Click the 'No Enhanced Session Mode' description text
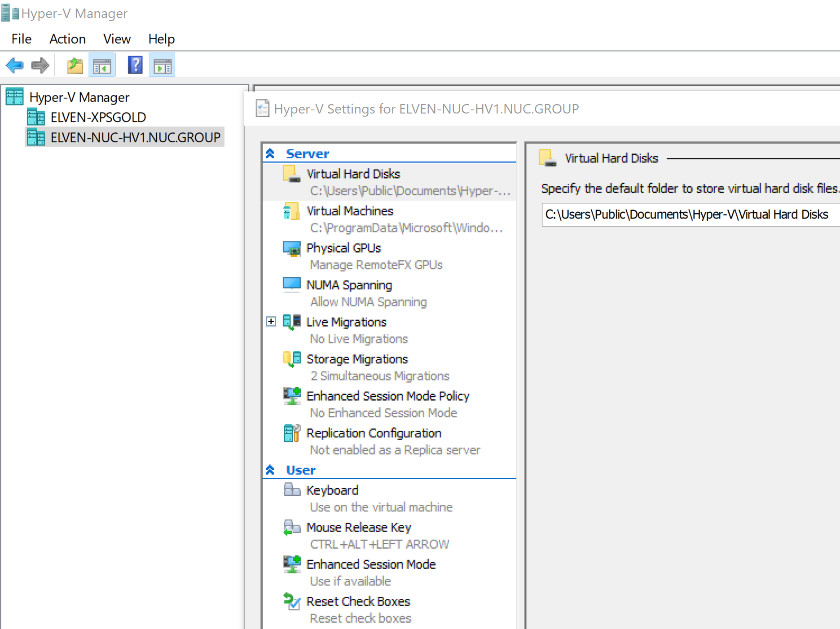 (x=383, y=413)
